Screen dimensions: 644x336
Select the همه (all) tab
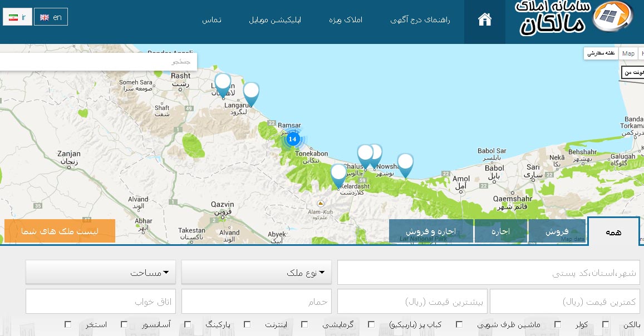tap(613, 232)
